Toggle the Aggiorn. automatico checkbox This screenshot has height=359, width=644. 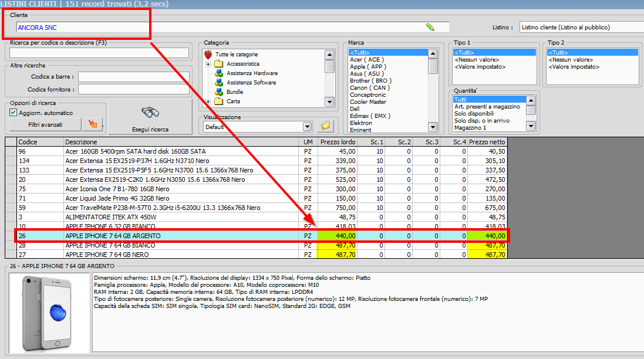[x=13, y=113]
